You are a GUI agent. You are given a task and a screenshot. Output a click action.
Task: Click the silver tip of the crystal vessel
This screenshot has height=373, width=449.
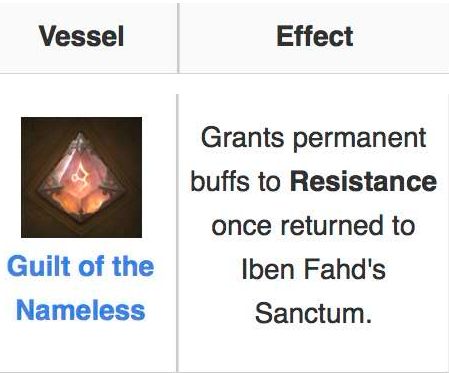[80, 139]
